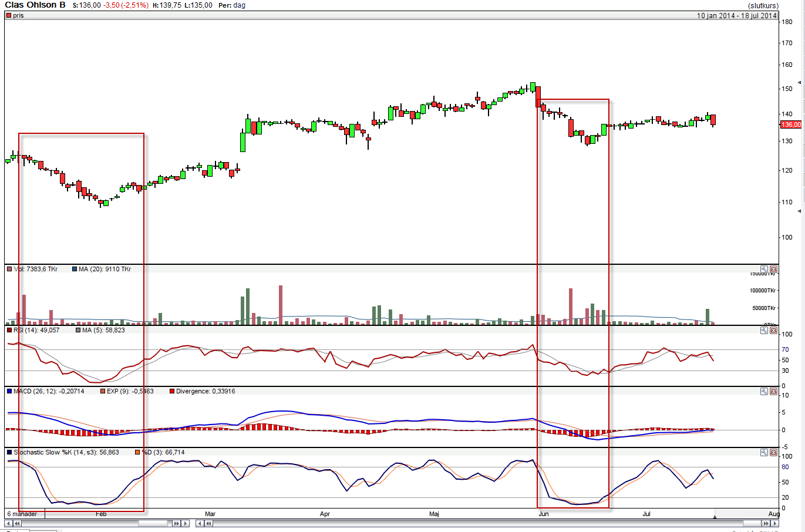Image resolution: width=805 pixels, height=532 pixels.
Task: Click the EXP (9) legend swatch
Action: (x=103, y=392)
